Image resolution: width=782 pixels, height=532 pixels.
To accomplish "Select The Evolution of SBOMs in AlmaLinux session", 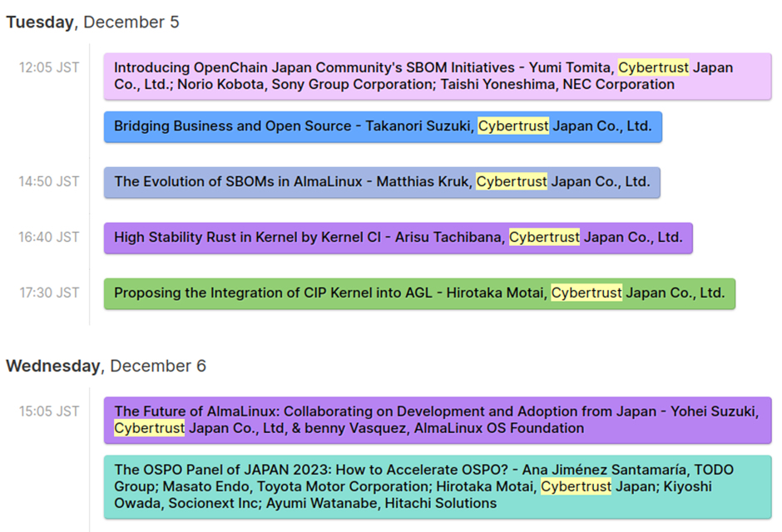I will click(382, 181).
